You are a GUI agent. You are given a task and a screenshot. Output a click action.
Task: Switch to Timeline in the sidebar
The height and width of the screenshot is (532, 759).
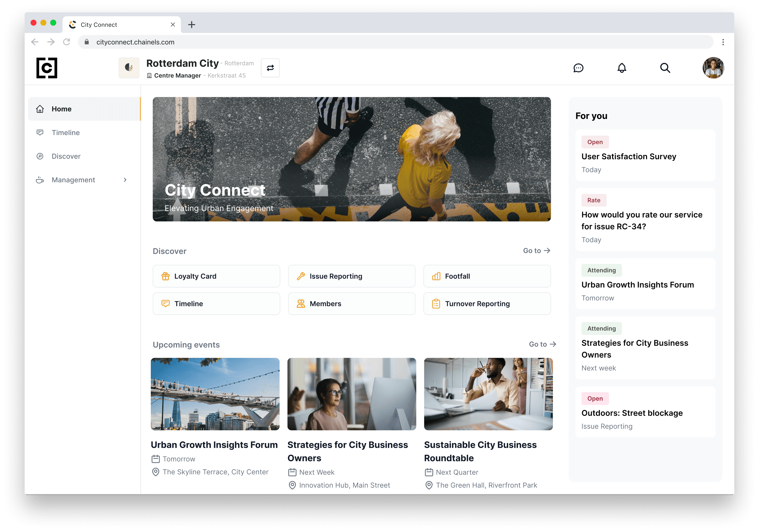click(x=66, y=132)
